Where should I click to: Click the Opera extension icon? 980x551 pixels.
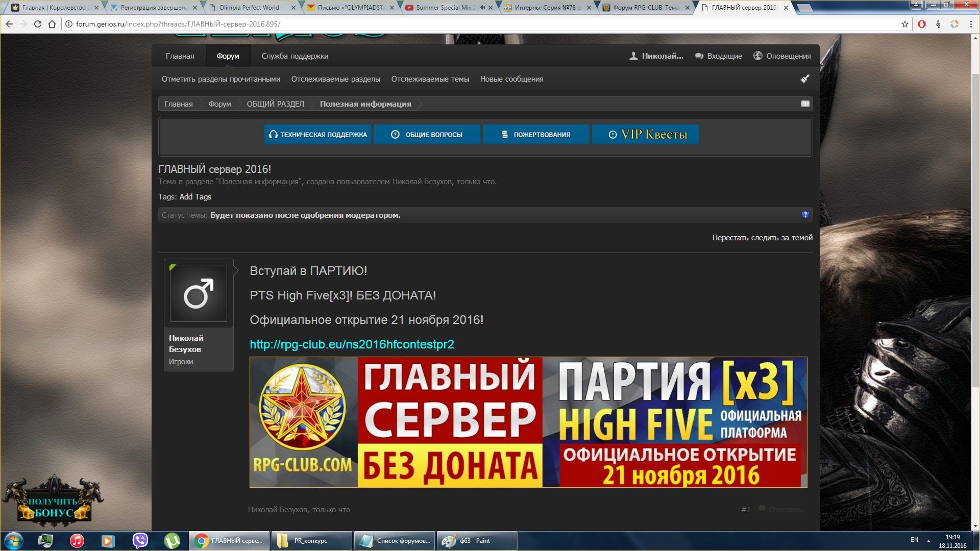(x=922, y=24)
